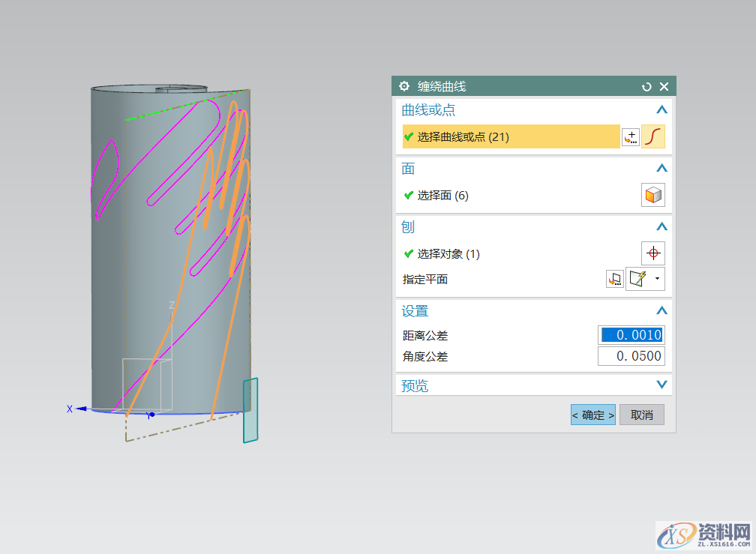Click the orange cube face selection icon
The height and width of the screenshot is (554, 756).
[652, 195]
